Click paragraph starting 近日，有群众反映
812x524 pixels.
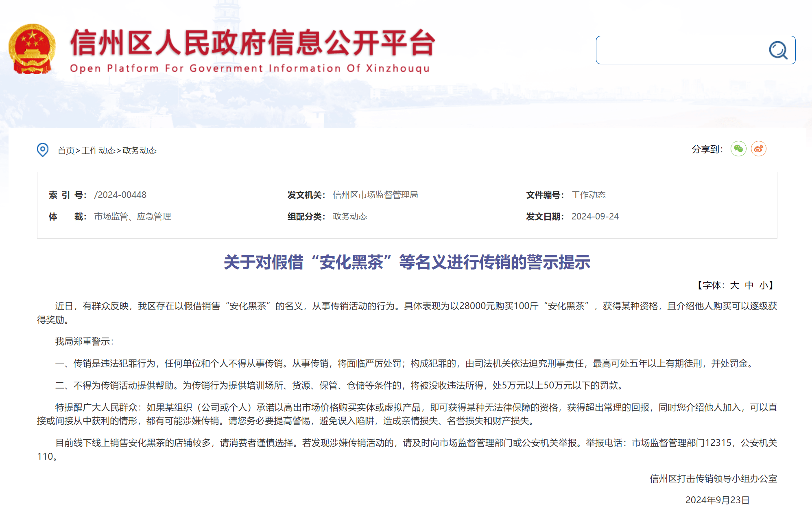pyautogui.click(x=407, y=313)
